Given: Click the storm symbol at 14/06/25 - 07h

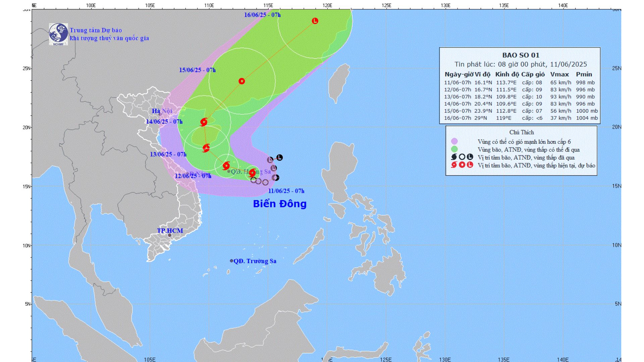Looking at the screenshot, I should pyautogui.click(x=204, y=122).
